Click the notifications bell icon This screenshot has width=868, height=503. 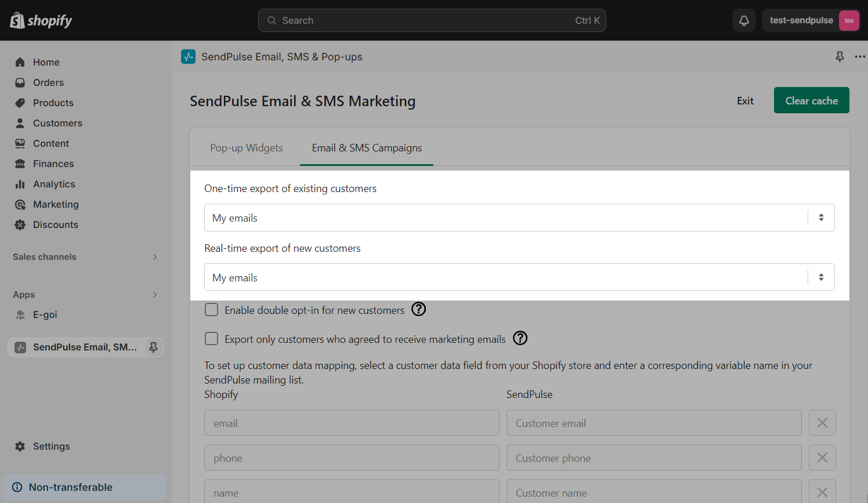tap(744, 20)
